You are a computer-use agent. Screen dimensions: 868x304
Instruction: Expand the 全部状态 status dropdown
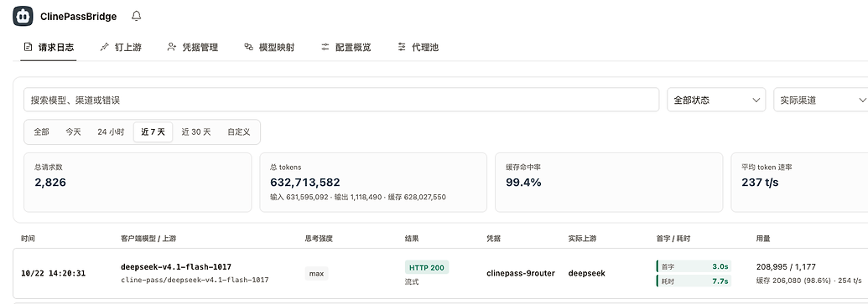point(716,100)
